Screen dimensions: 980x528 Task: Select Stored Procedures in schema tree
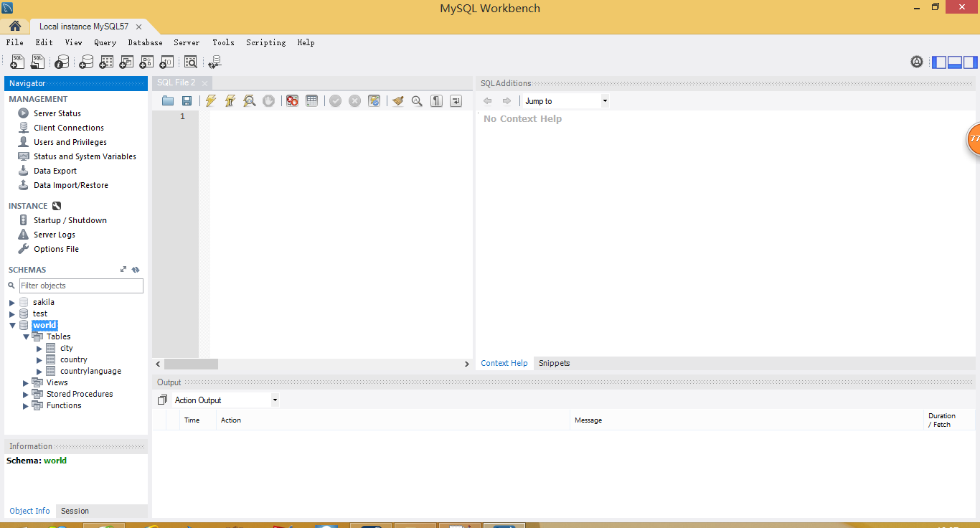80,394
